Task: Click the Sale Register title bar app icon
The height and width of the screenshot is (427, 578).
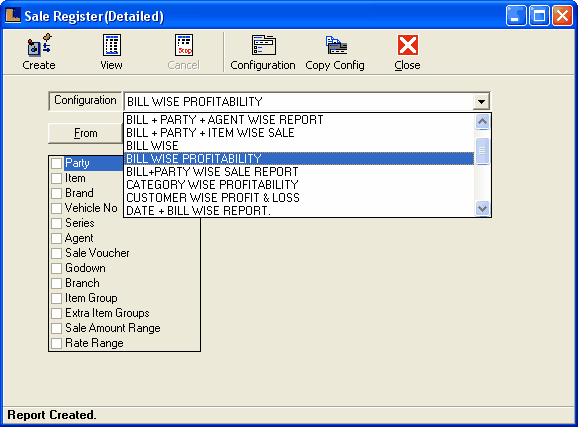Action: [13, 15]
